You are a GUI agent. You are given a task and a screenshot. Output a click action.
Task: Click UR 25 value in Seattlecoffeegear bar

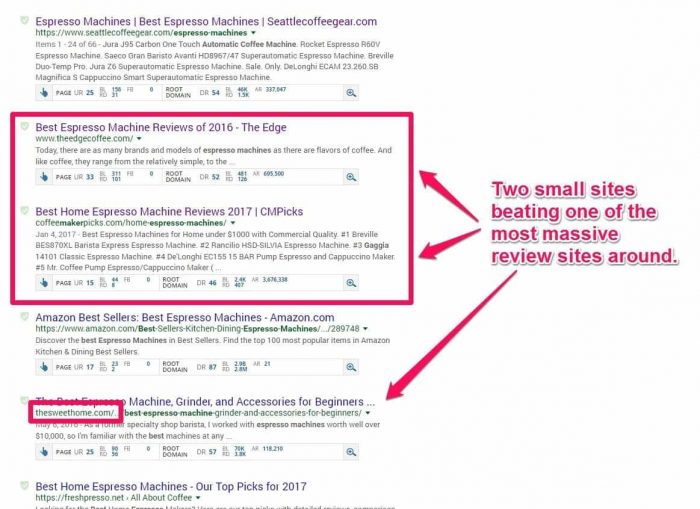(x=90, y=93)
